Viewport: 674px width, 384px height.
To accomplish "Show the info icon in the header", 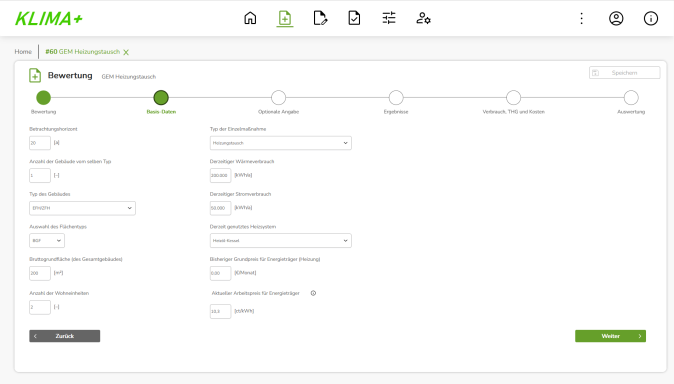I will click(651, 18).
